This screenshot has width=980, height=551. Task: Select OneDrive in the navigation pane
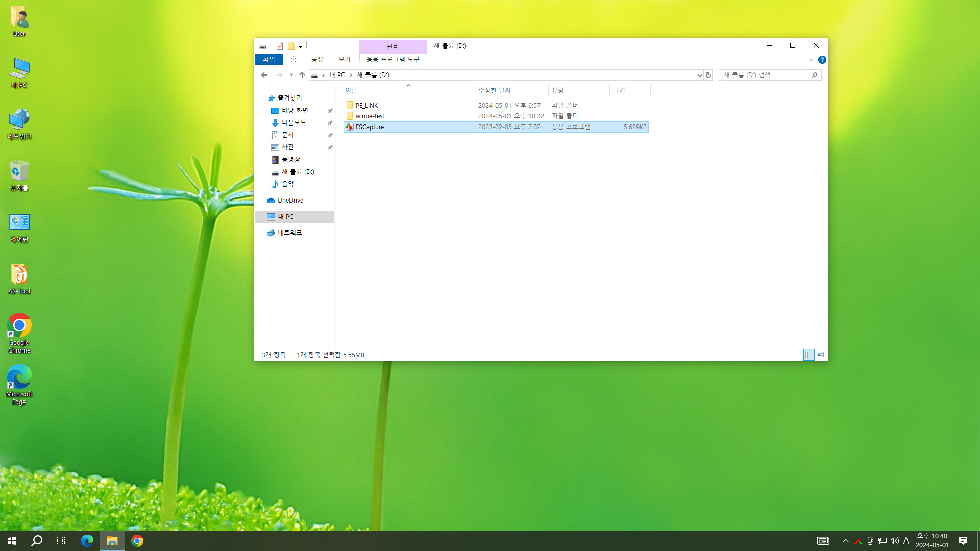pyautogui.click(x=290, y=201)
